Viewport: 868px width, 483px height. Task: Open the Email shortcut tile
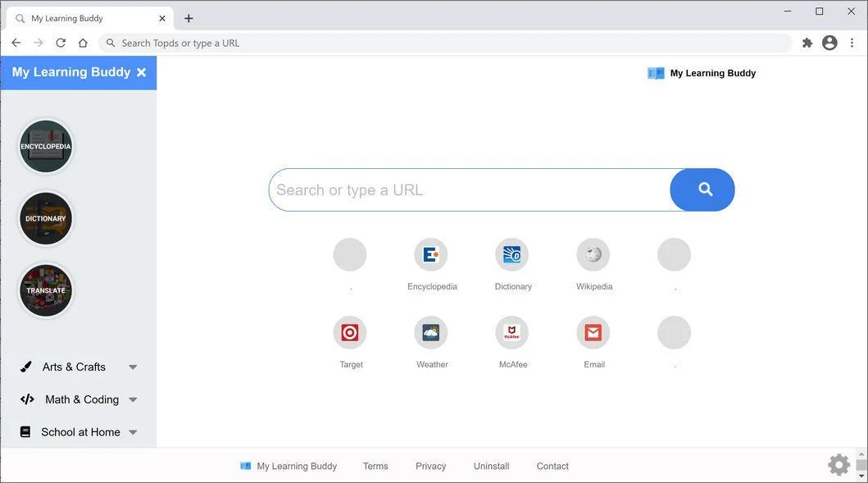pos(593,333)
